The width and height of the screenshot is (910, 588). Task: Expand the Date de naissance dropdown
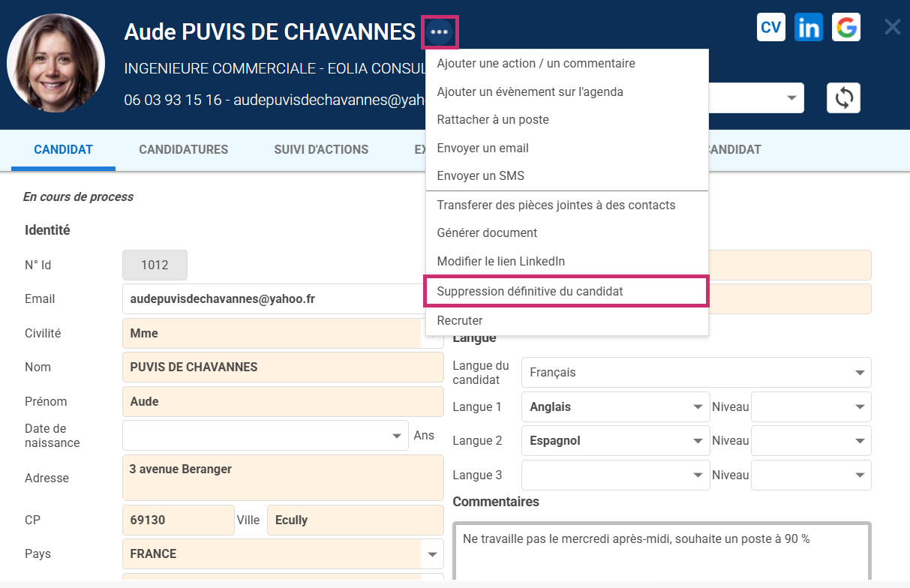(x=396, y=436)
